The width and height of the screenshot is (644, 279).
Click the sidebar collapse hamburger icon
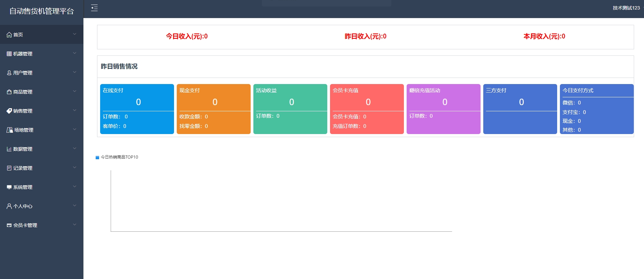coord(94,8)
